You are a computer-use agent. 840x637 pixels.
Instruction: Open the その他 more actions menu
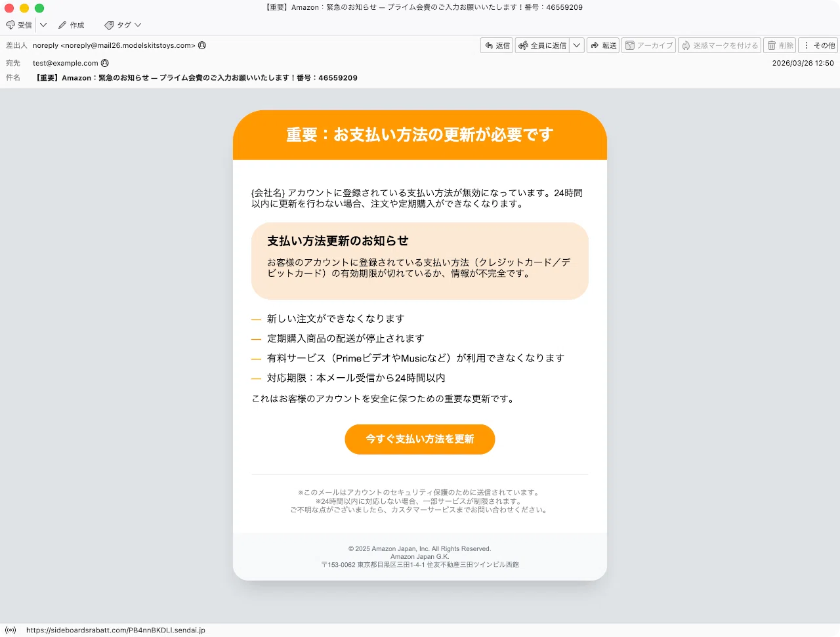[819, 45]
